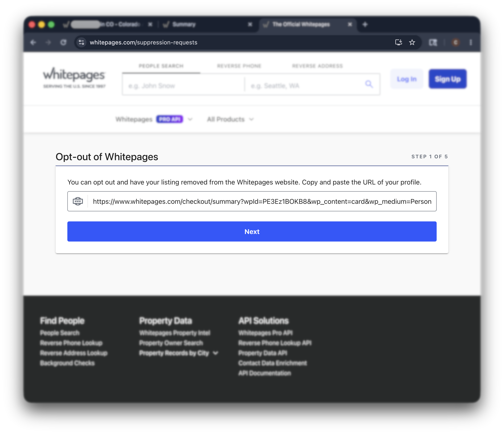Close the Official Whitepages tab
Image resolution: width=504 pixels, height=434 pixels.
pyautogui.click(x=350, y=24)
